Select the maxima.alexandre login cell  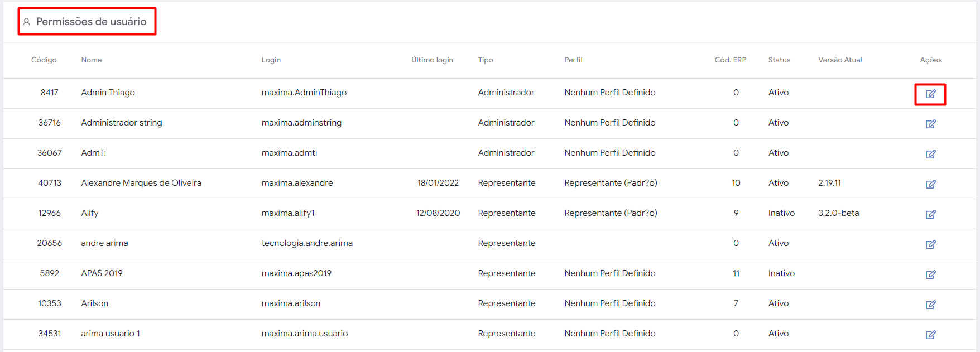click(297, 183)
